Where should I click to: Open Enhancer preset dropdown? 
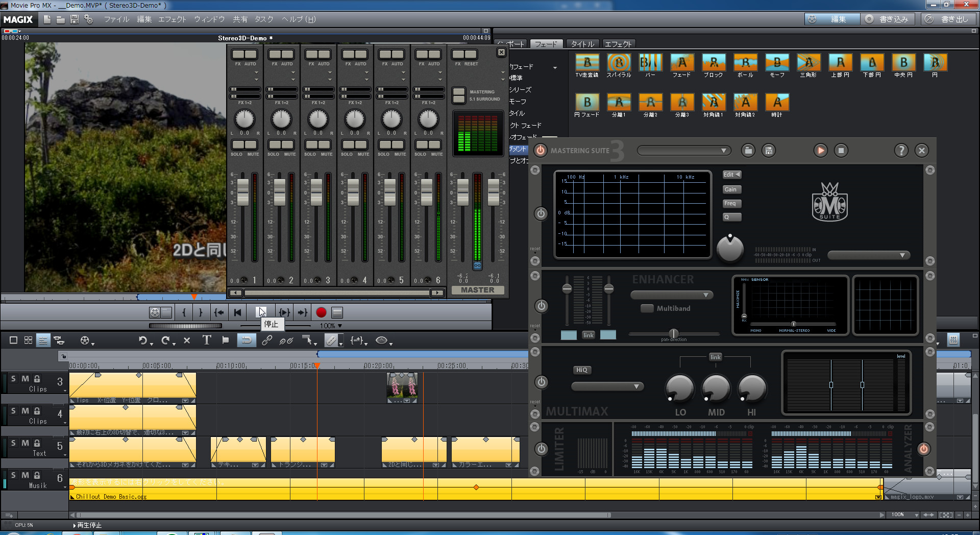point(672,295)
